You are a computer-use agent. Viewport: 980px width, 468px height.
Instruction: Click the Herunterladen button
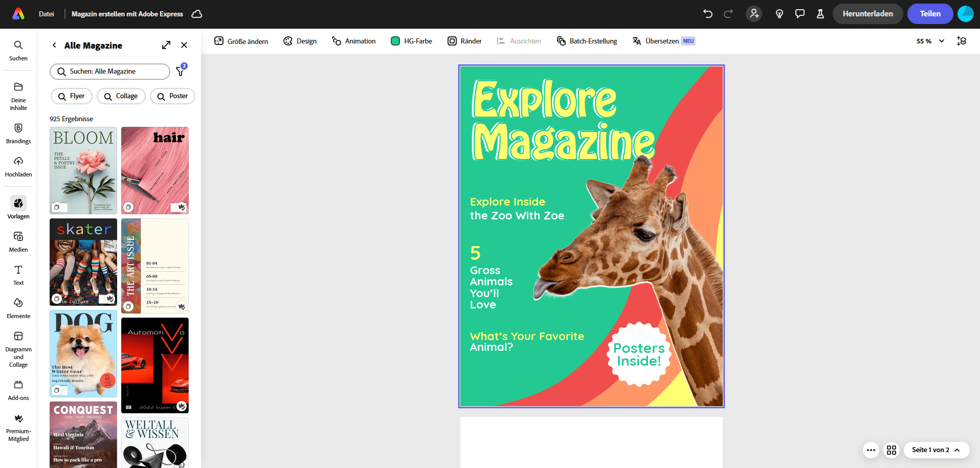click(x=867, y=14)
